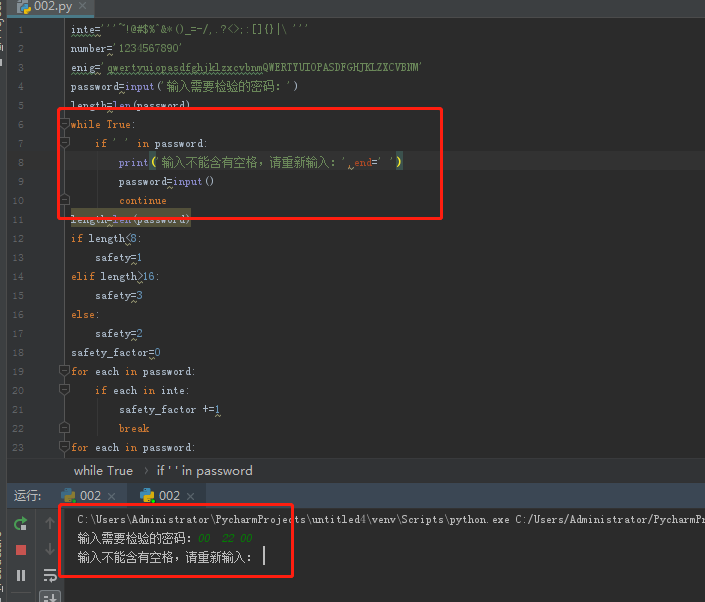Click the up arrow in run toolbar
705x602 pixels.
50,523
